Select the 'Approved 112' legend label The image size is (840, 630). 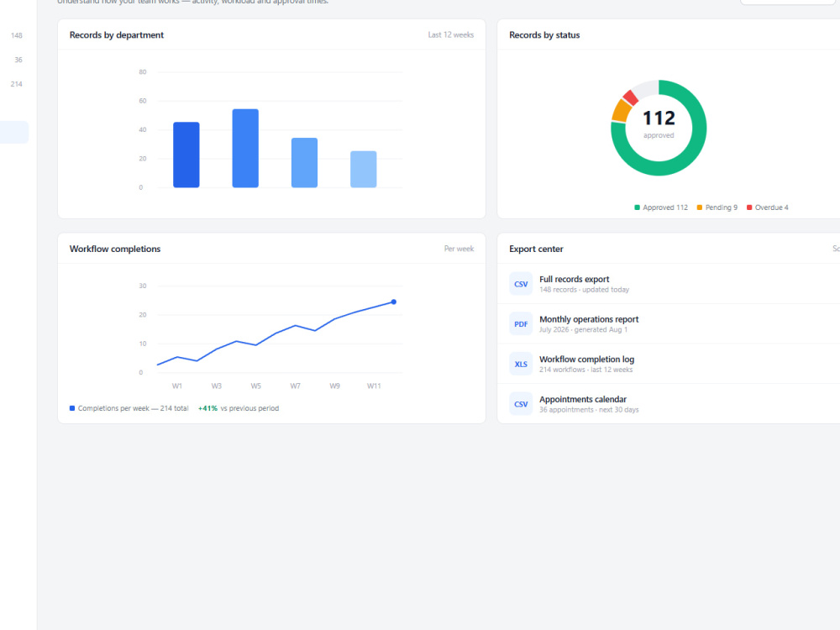(x=664, y=207)
